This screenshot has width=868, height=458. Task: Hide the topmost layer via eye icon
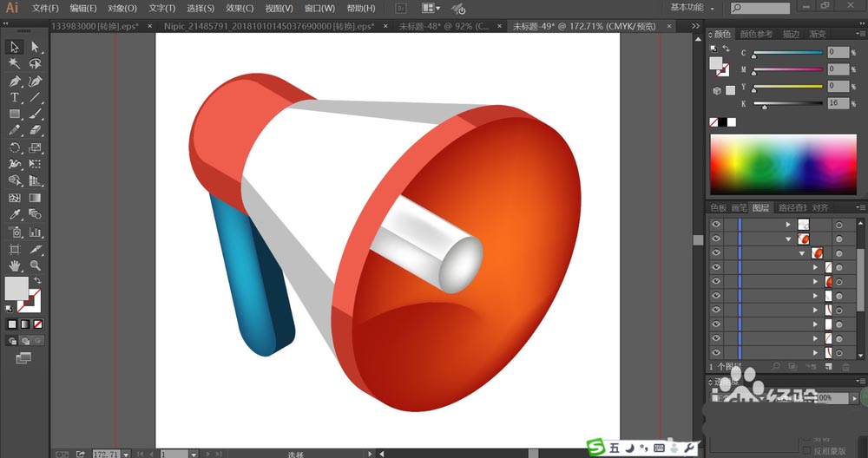(x=716, y=224)
